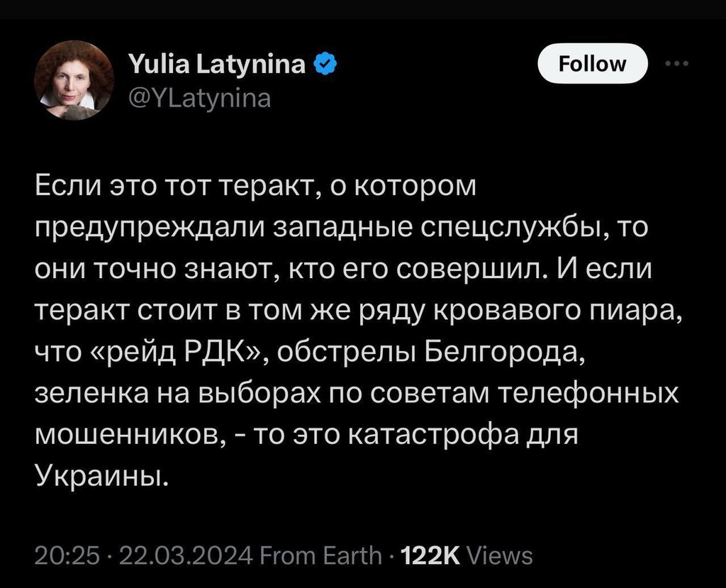The width and height of the screenshot is (726, 588).
Task: Click the Follow button
Action: 593,64
